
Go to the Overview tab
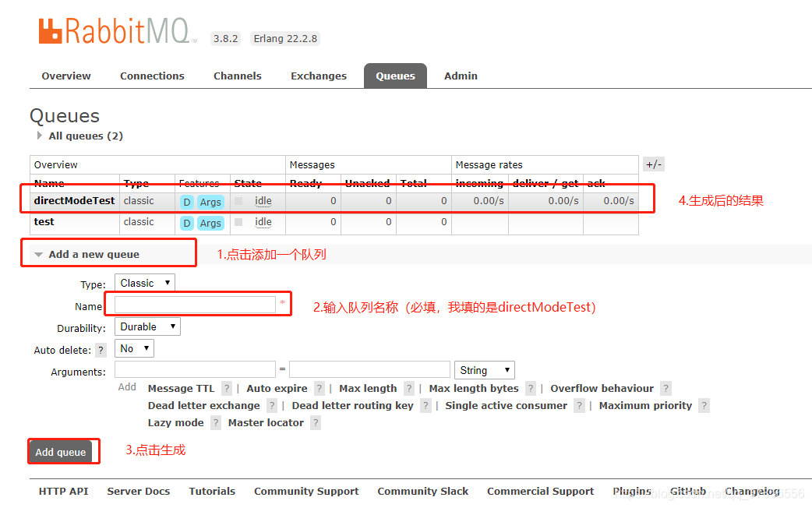[66, 76]
